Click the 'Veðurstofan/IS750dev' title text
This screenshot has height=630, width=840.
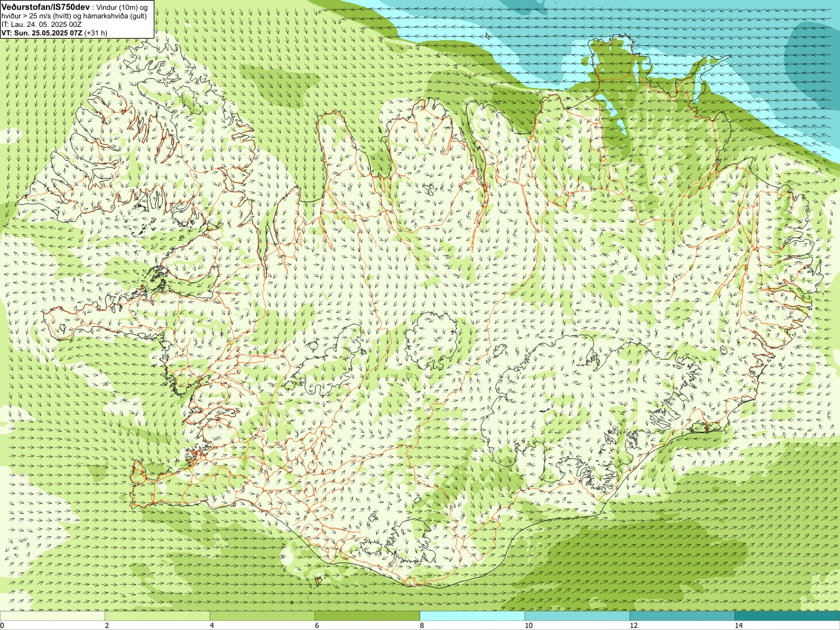click(x=45, y=6)
